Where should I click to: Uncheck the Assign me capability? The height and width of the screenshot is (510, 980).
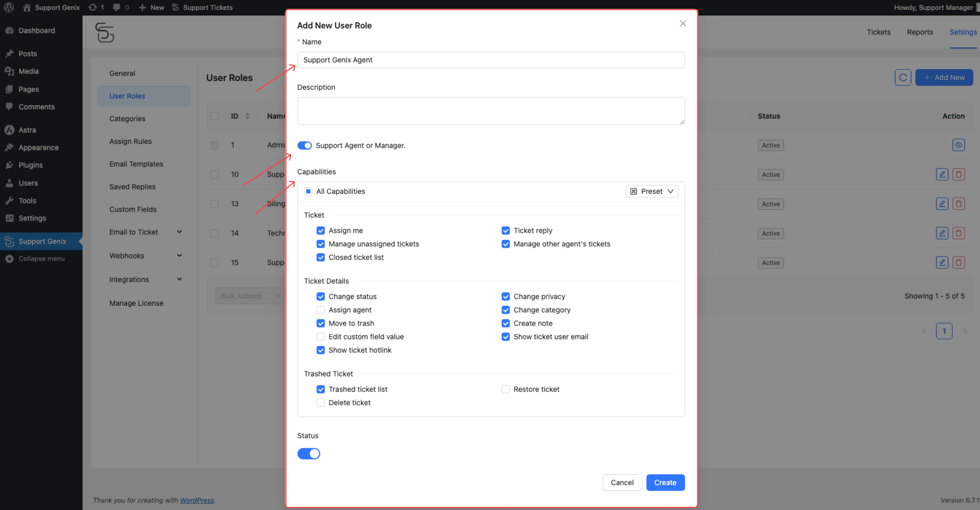pyautogui.click(x=321, y=231)
